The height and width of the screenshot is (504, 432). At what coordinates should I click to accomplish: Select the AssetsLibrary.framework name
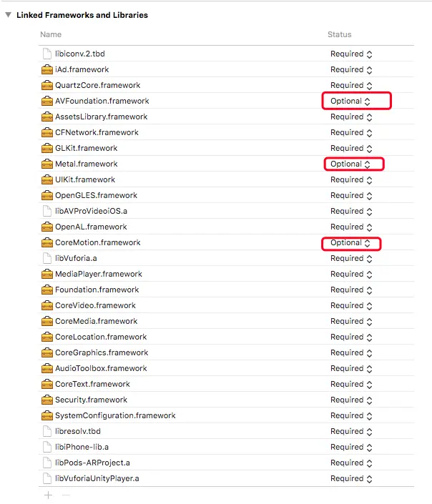pyautogui.click(x=101, y=117)
